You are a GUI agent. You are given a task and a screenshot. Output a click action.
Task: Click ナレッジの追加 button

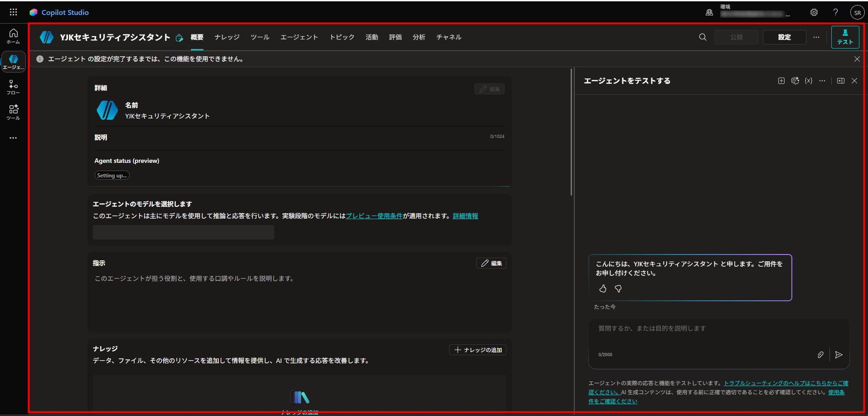(478, 350)
